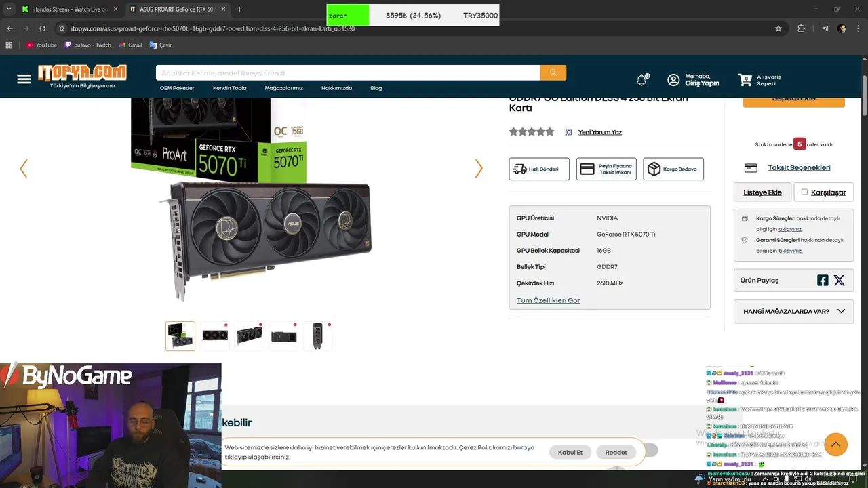
Task: Click the credit card icon beside Taksit Seçenekleri
Action: pyautogui.click(x=751, y=168)
